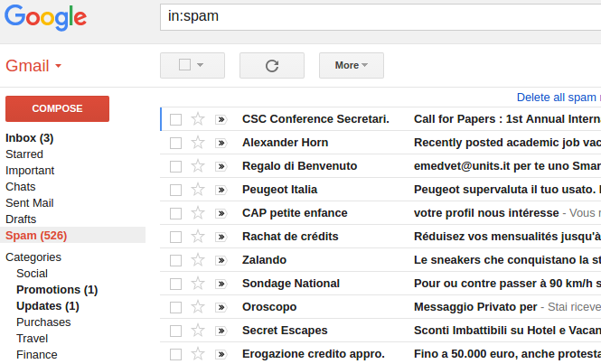Star the Sondage National email
Viewport: 601px width, 364px height.
198,284
